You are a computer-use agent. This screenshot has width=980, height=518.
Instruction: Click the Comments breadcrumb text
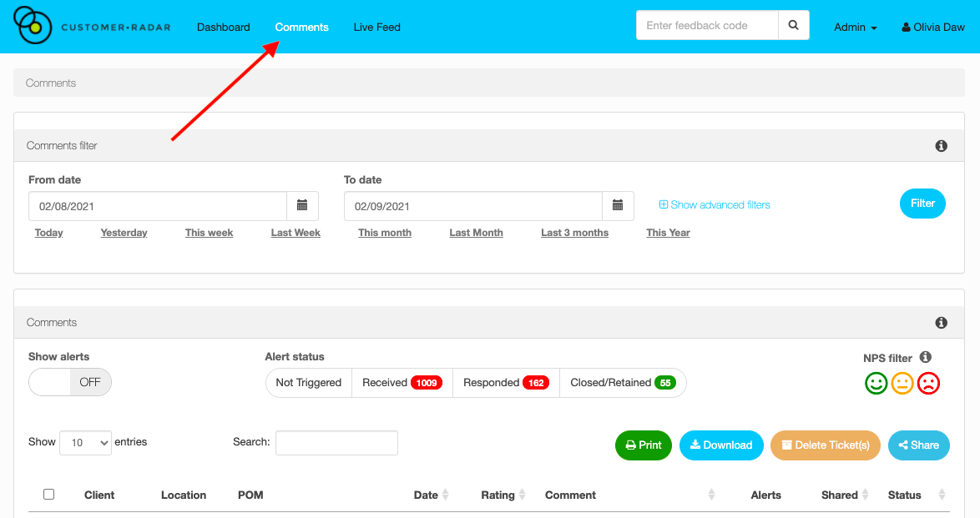click(x=51, y=83)
